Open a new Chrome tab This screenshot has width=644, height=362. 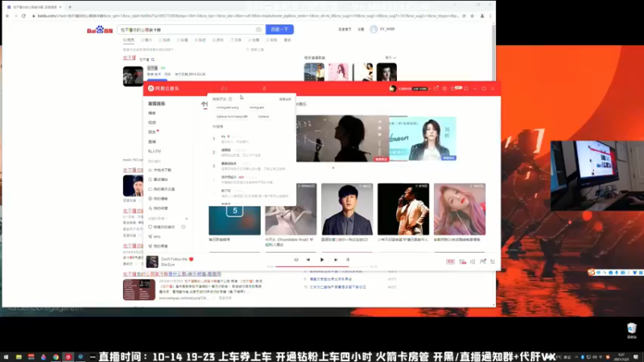pyautogui.click(x=70, y=7)
